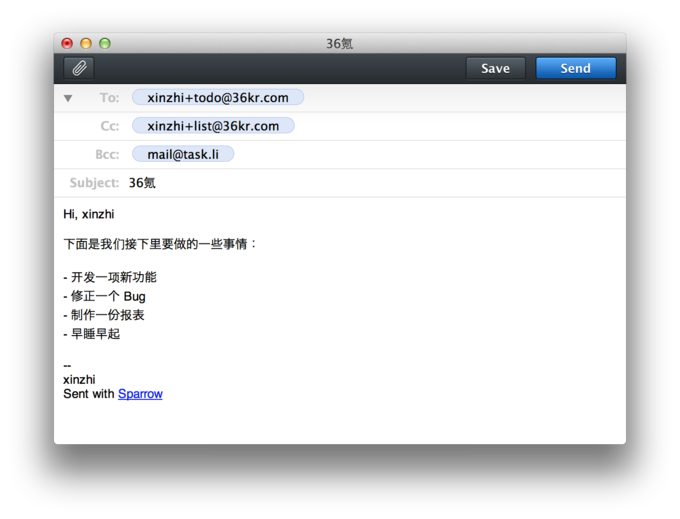Click the signature name 'xinzhi'
This screenshot has width=680, height=519.
[79, 379]
